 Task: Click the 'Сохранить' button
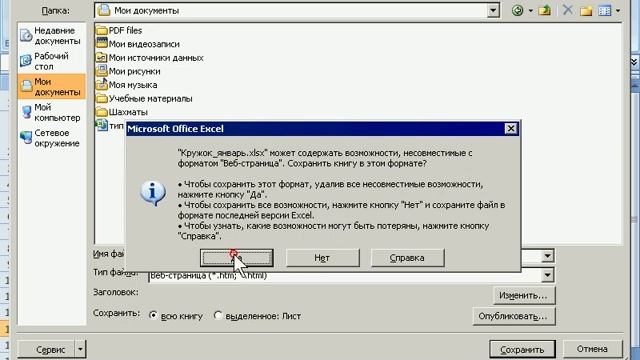tap(522, 350)
